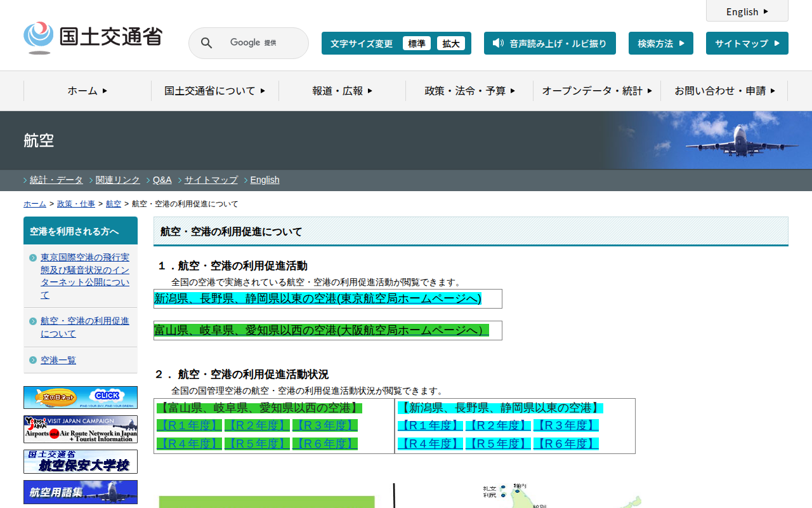Viewport: 812px width, 508px height.
Task: Open 大阪航空局ホームページ link
Action: (322, 330)
